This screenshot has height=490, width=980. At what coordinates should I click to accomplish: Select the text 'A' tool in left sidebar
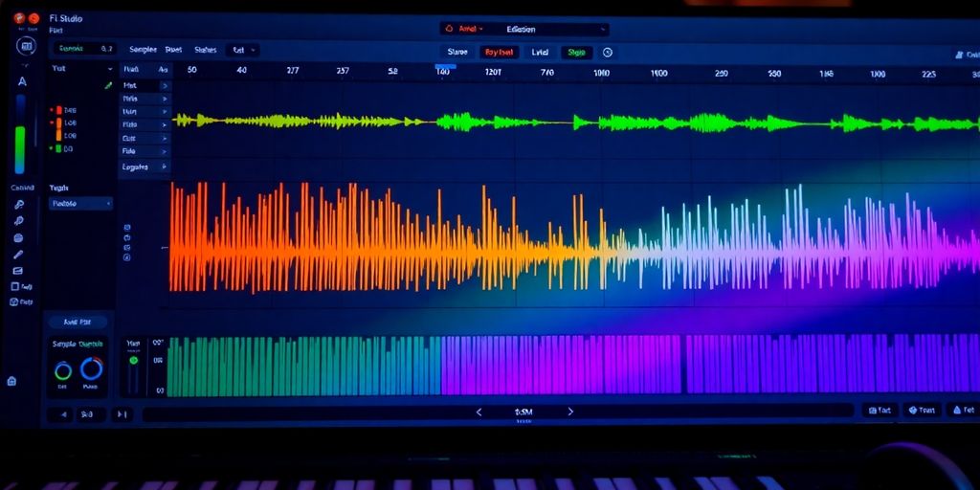click(x=23, y=82)
